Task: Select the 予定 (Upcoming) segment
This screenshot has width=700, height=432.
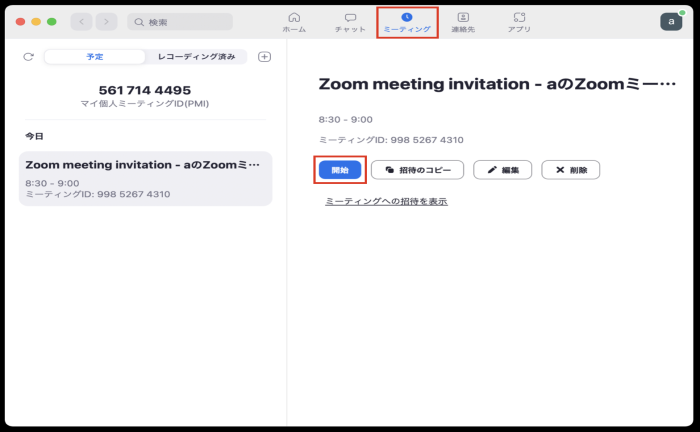Action: (x=95, y=57)
